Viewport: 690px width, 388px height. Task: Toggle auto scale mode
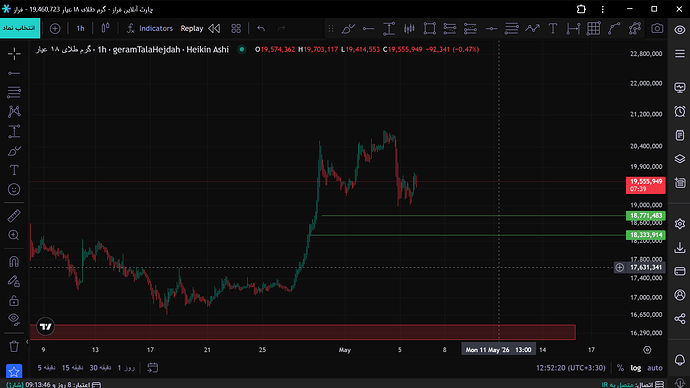655,368
